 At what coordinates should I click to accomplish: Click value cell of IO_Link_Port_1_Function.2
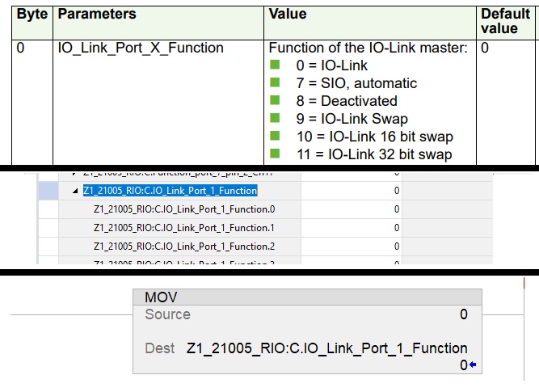pyautogui.click(x=352, y=247)
